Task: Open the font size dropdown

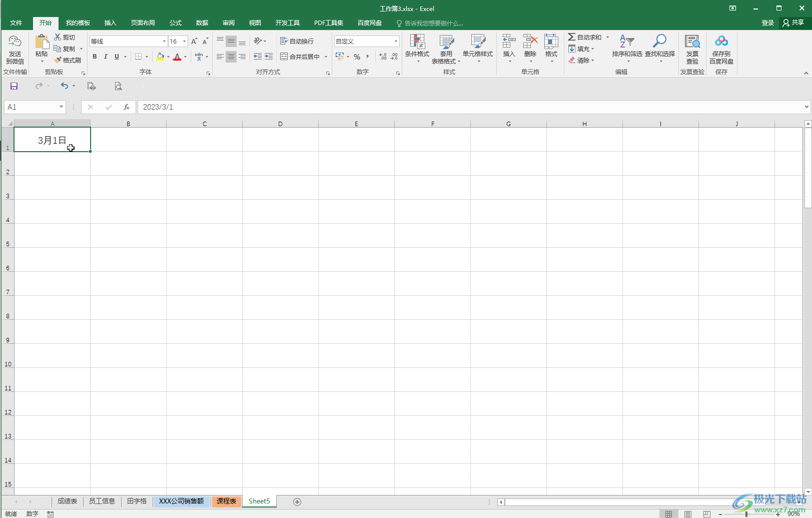Action: coord(185,42)
